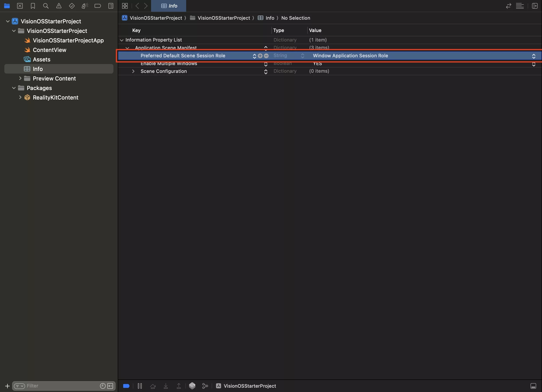Click the Key column header
This screenshot has width=542, height=392.
pyautogui.click(x=136, y=30)
